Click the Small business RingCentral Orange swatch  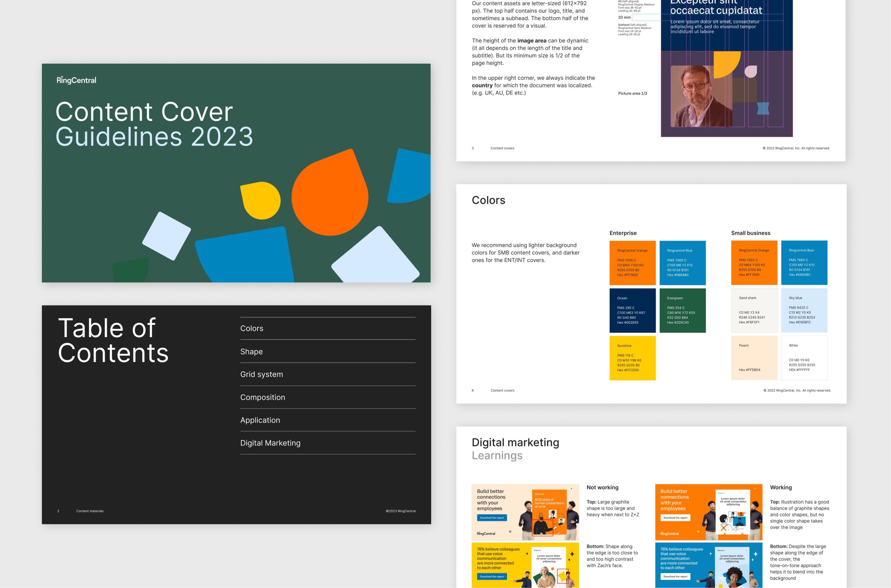coord(754,262)
